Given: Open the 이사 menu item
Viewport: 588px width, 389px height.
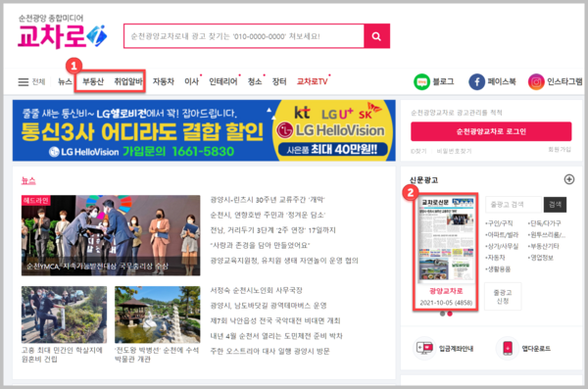Looking at the screenshot, I should [191, 81].
